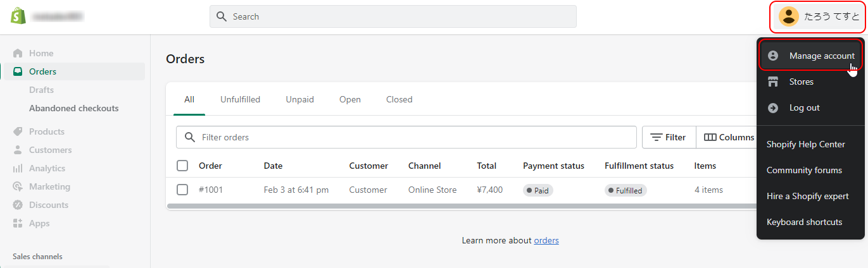Click the Apps grid icon

coord(18,223)
